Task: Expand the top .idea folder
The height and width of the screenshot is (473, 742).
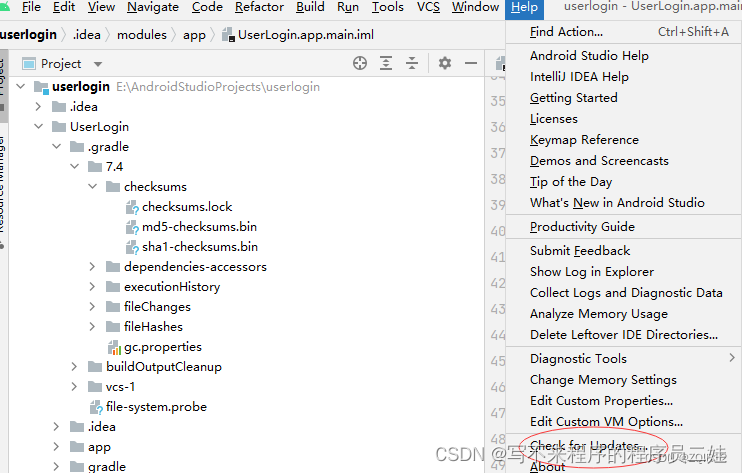Action: (38, 106)
